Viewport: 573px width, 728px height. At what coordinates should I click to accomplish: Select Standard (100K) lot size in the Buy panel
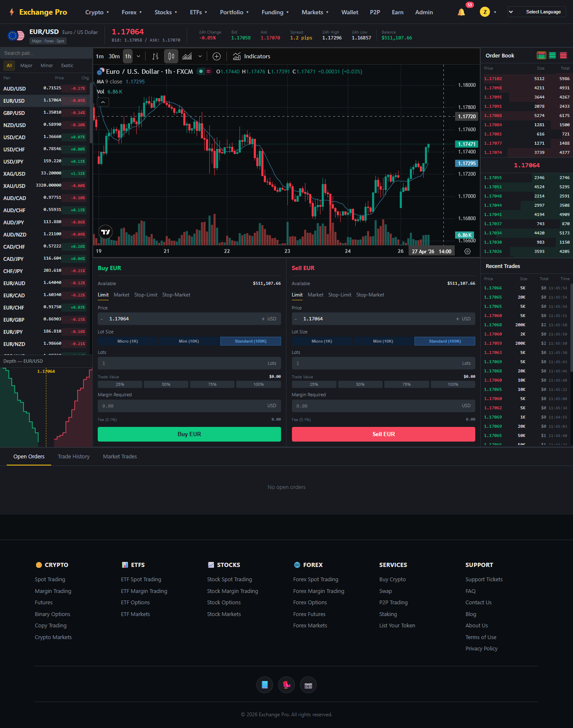tap(250, 341)
